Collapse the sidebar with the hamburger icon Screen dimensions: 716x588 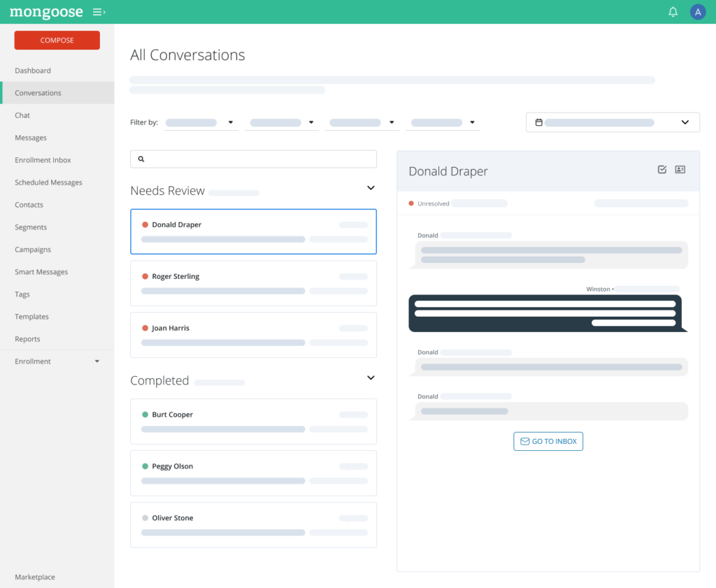pyautogui.click(x=99, y=12)
